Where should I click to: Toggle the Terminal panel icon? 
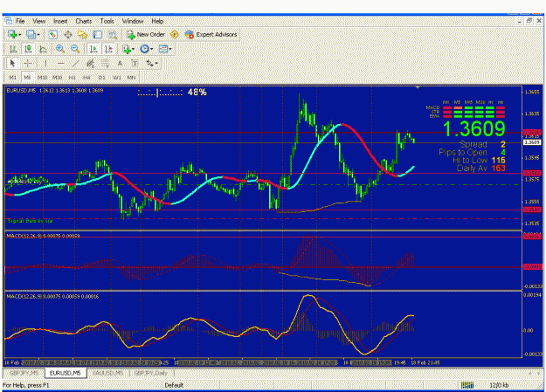(98, 34)
